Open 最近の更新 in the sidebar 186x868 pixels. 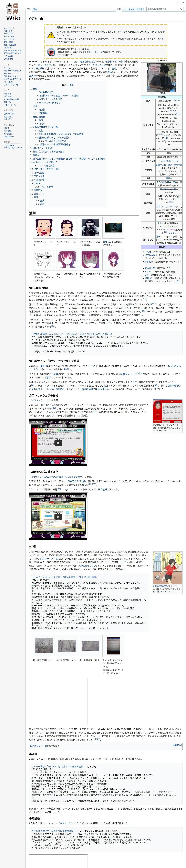pyautogui.click(x=8, y=31)
